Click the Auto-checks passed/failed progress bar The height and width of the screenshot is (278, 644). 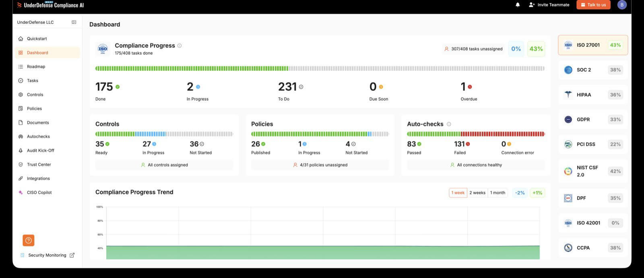(x=476, y=134)
